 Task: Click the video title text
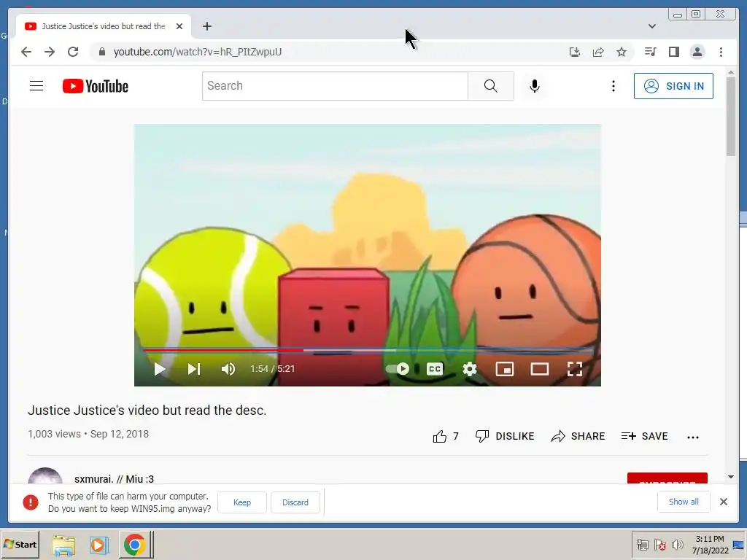point(147,410)
